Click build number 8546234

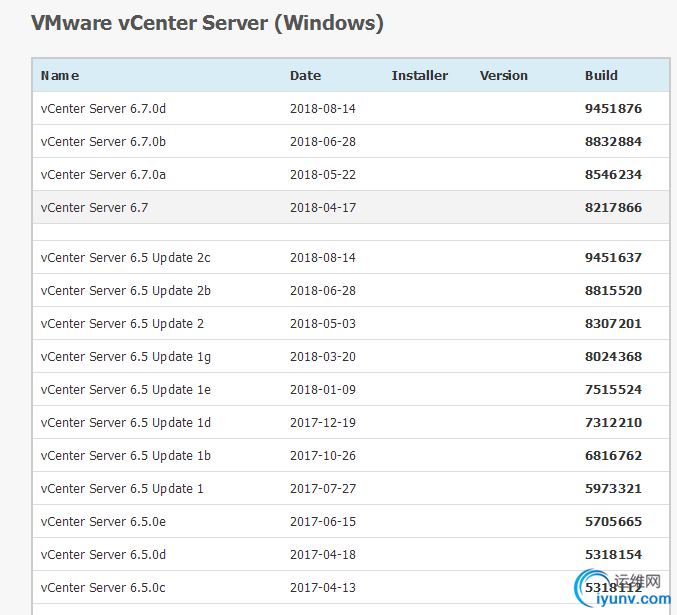pos(614,174)
